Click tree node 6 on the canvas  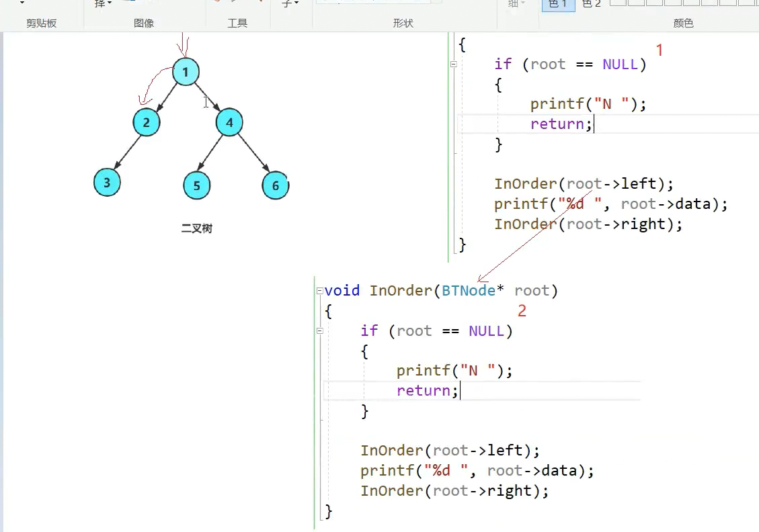point(276,185)
